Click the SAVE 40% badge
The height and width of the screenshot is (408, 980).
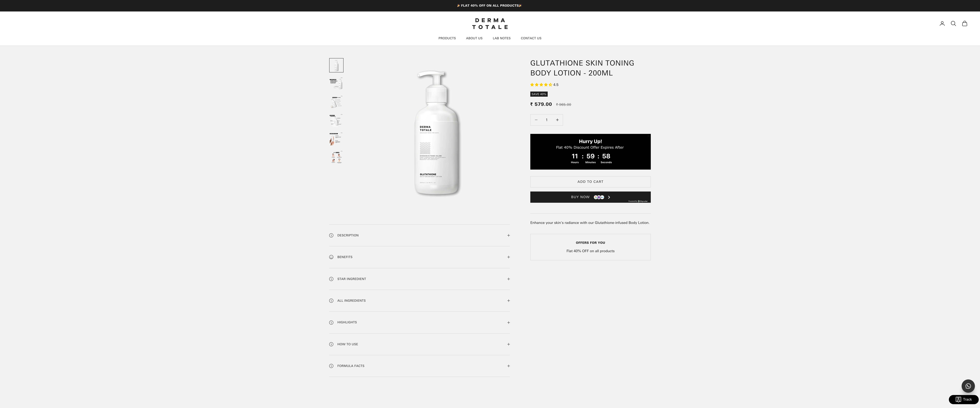pos(539,94)
